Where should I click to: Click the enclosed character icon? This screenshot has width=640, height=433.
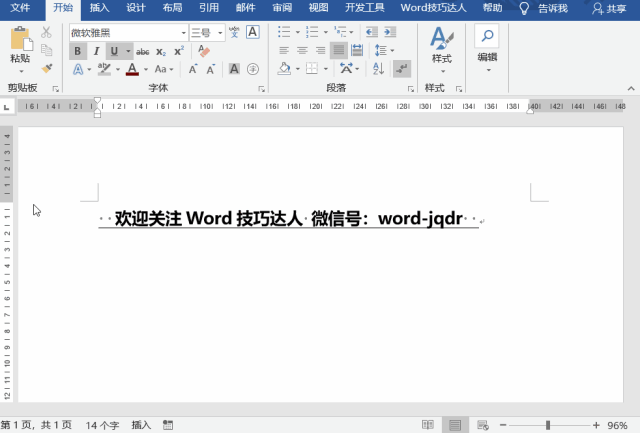(253, 69)
